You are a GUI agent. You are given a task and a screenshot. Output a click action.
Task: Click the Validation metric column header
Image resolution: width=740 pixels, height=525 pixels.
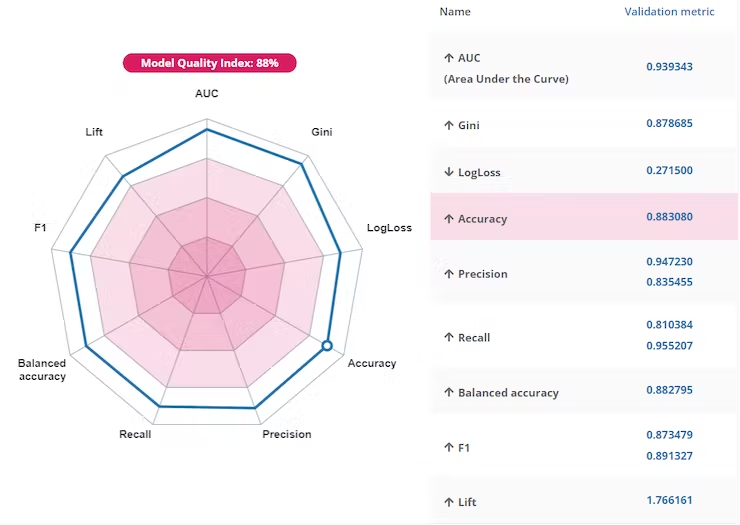(x=669, y=12)
